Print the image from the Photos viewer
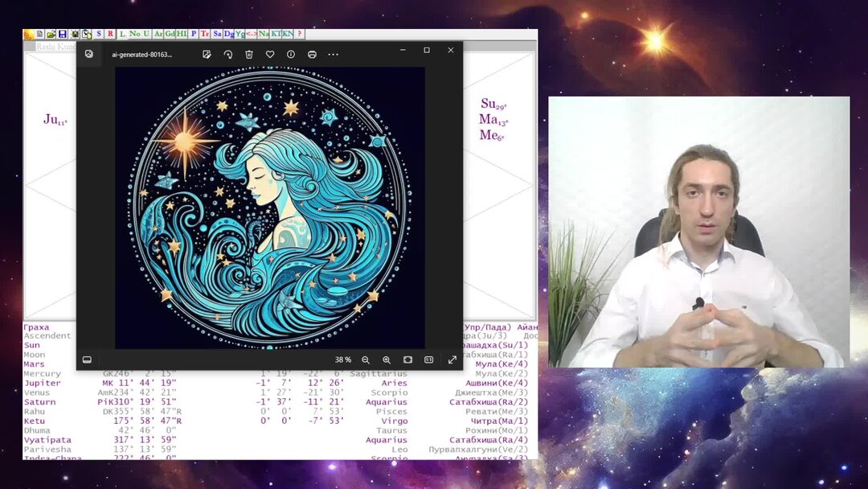 (x=312, y=54)
